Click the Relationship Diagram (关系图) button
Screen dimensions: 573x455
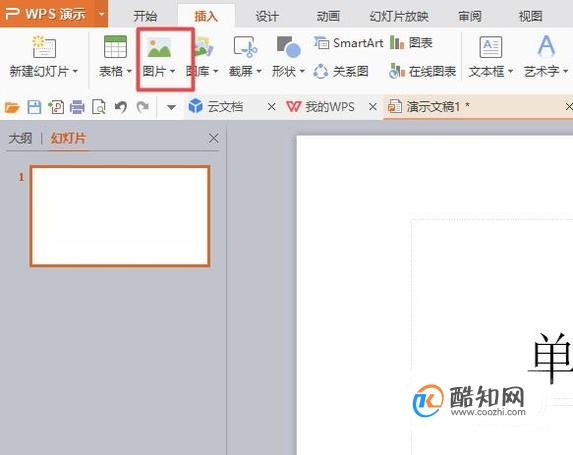coord(341,71)
